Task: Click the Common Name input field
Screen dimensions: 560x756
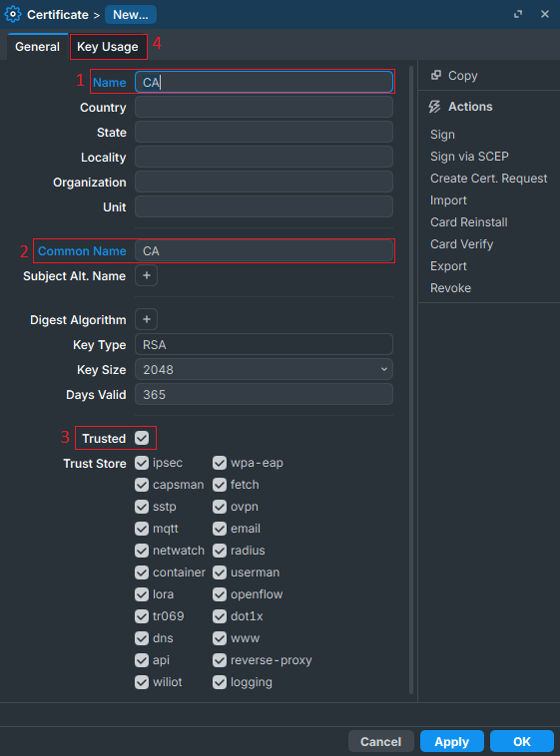Action: coord(264,250)
